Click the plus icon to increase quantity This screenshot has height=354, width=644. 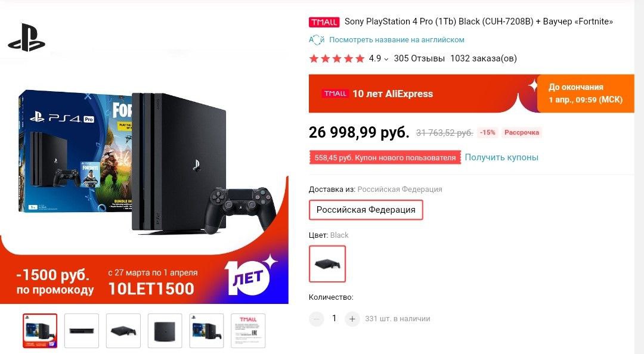(352, 319)
